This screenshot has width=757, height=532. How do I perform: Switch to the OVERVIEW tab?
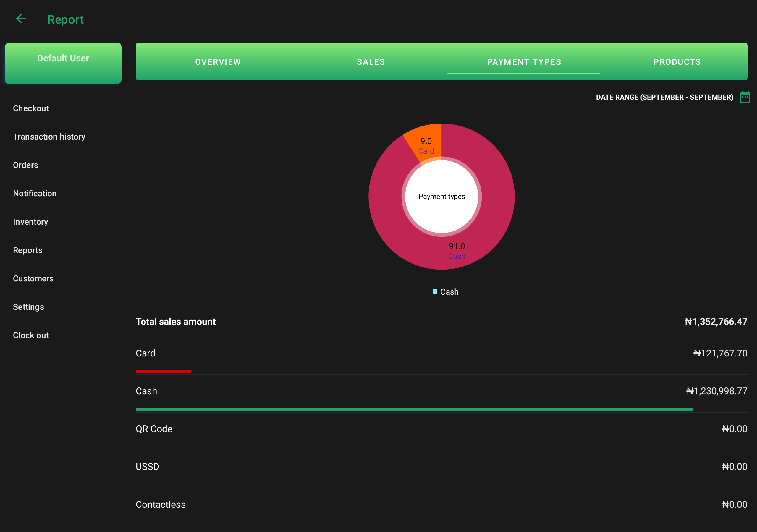[218, 61]
